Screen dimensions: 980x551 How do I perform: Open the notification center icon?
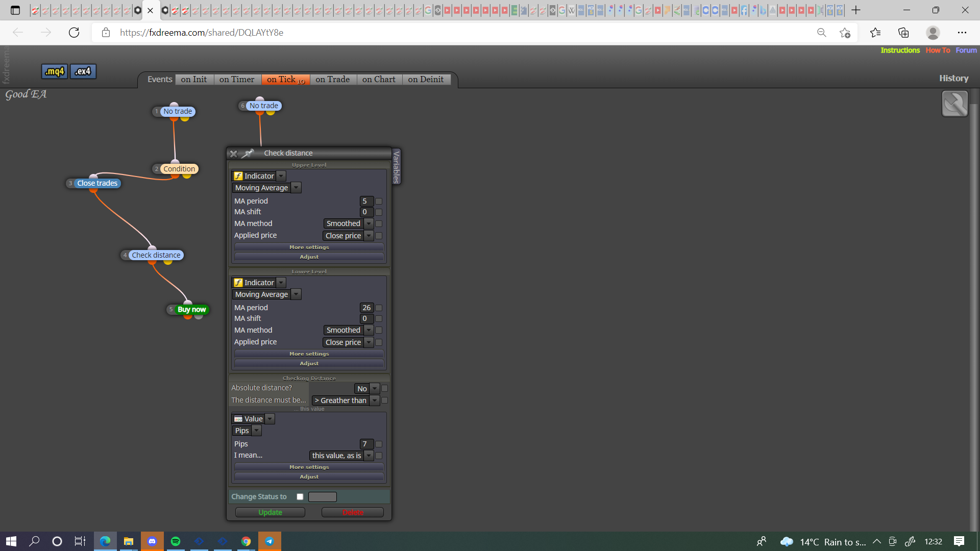tap(959, 541)
